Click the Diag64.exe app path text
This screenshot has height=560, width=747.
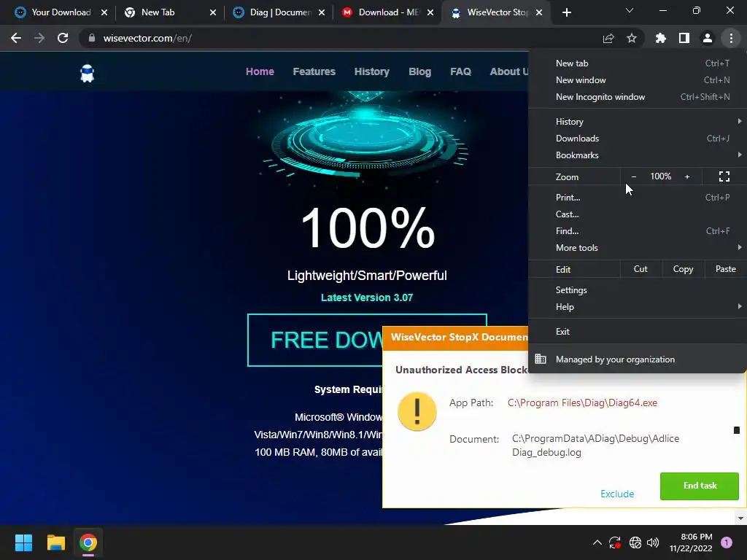pos(582,402)
